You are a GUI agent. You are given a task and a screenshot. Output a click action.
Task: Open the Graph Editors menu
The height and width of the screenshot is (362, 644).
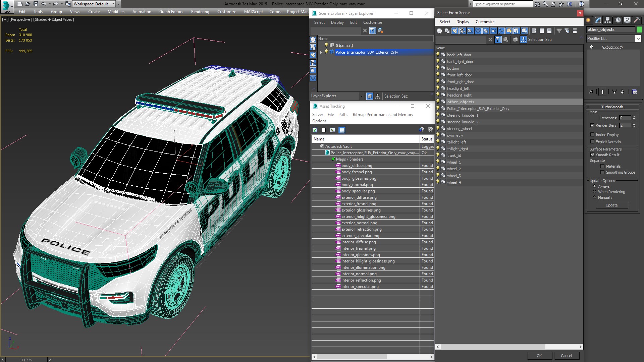tap(171, 12)
